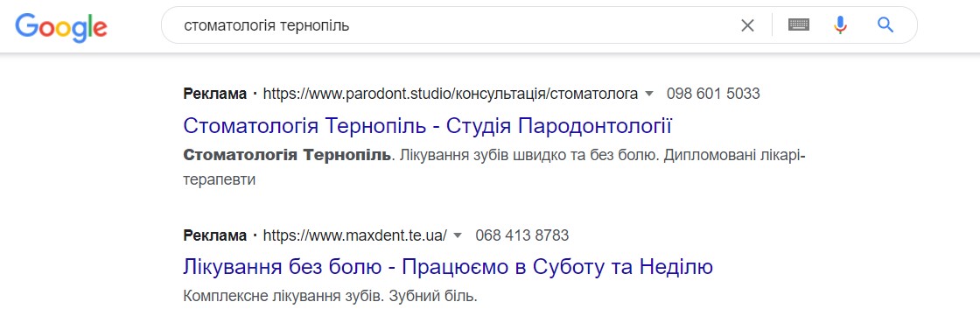Click the parodont.studio ad URL

[451, 95]
